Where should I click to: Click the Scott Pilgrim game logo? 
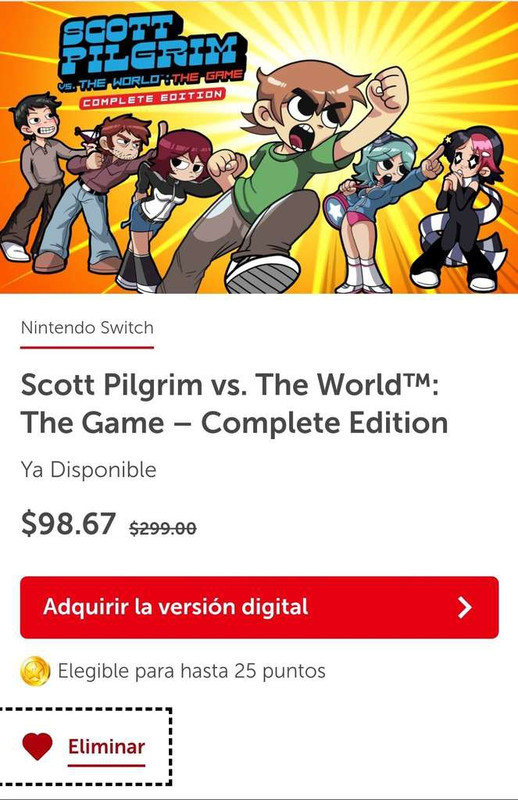(153, 61)
